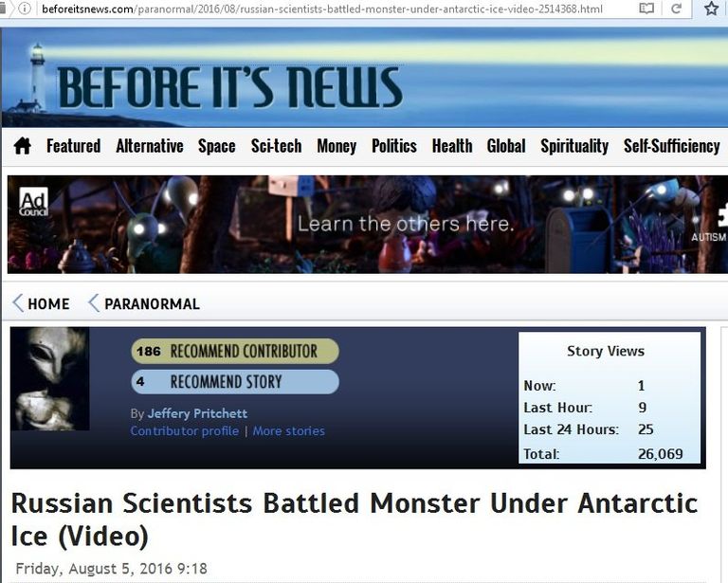728x583 pixels.
Task: Click the 'Last Hour:' label
Action: 557,408
